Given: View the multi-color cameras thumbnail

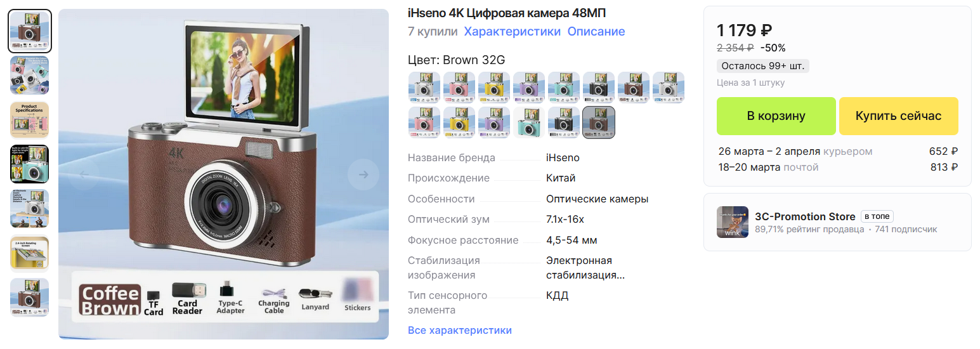Looking at the screenshot, I should point(30,76).
